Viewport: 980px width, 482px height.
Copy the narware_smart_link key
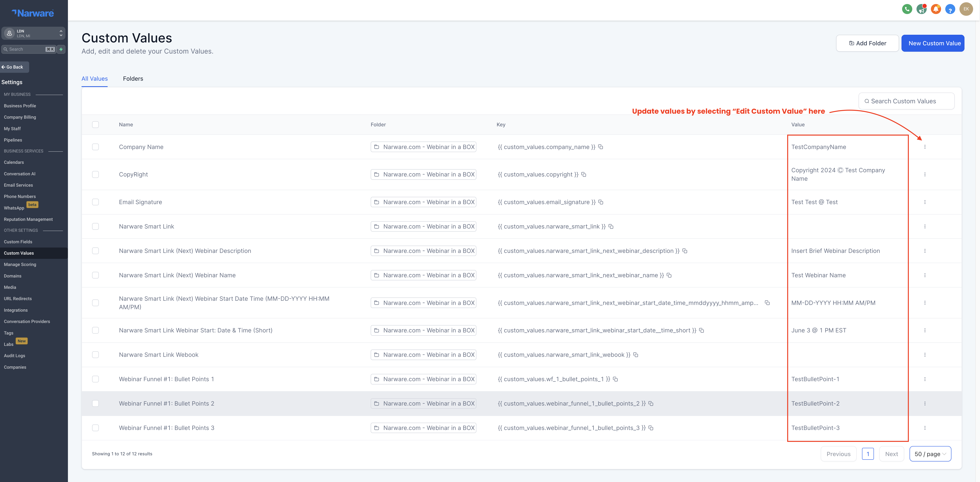tap(611, 227)
